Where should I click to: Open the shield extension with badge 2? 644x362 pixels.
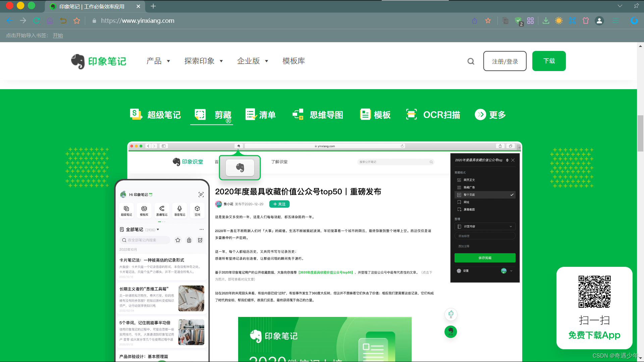point(518,21)
